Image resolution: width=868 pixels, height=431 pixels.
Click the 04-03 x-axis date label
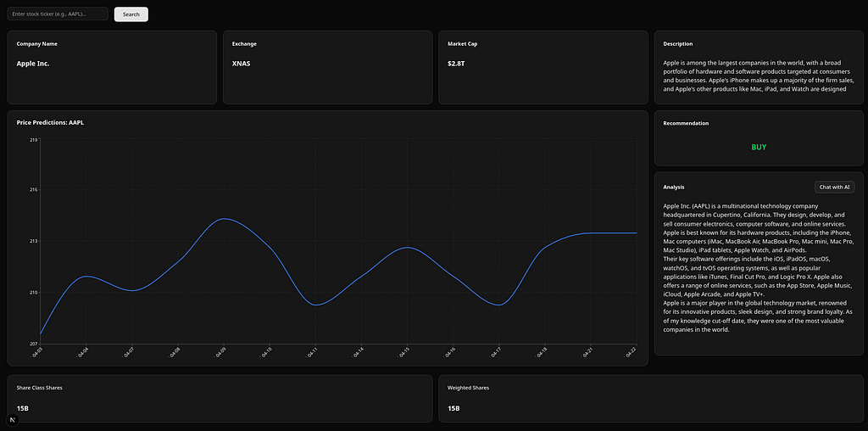(36, 353)
